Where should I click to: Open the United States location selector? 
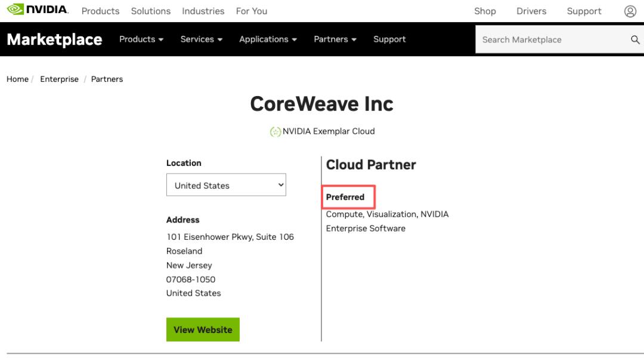(x=226, y=185)
